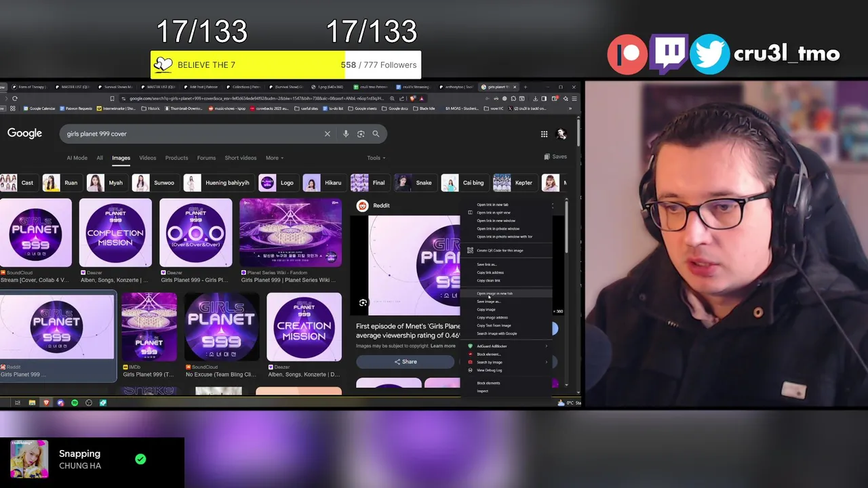This screenshot has height=488, width=868.
Task: Filter images by the Logo chip
Action: click(278, 182)
